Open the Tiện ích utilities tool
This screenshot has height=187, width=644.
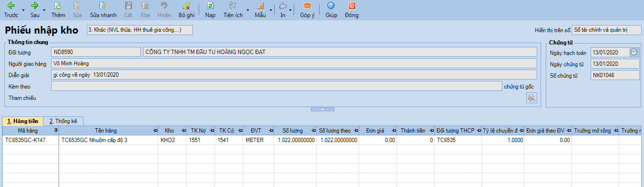(x=233, y=6)
